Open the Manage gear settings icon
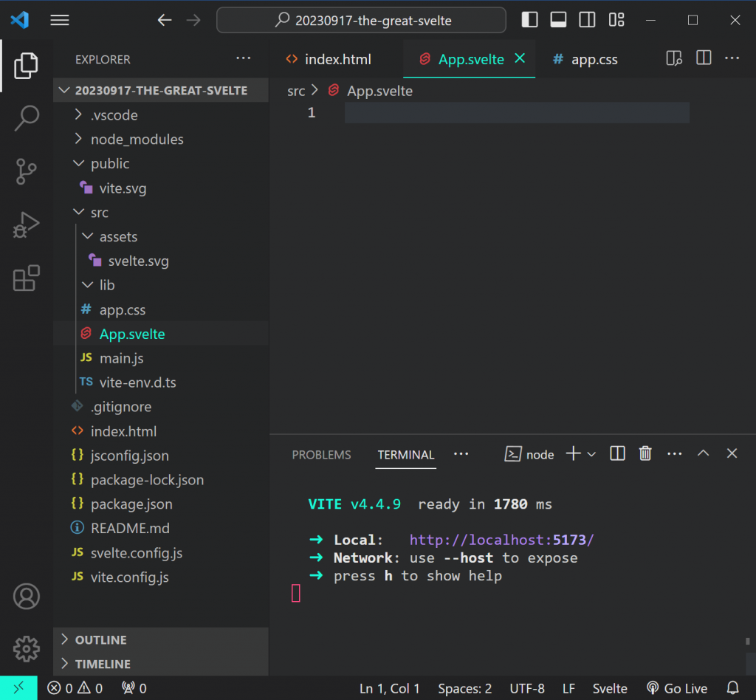756x700 pixels. [x=27, y=648]
